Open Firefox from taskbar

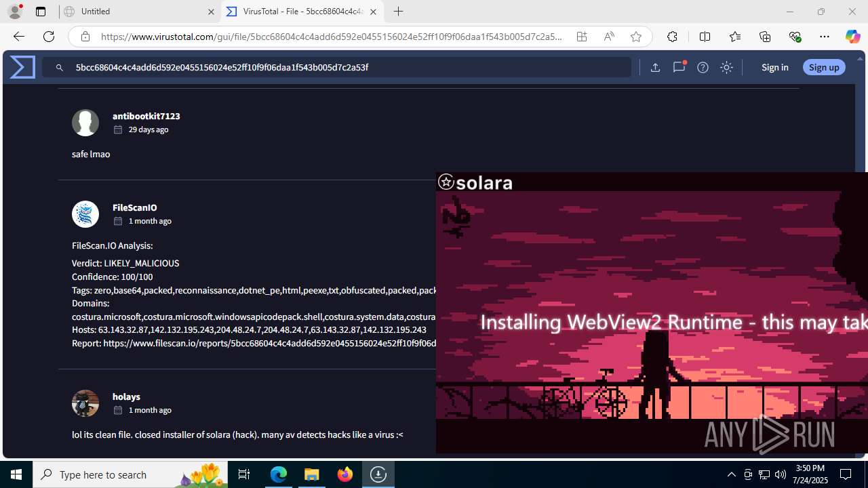(x=345, y=474)
